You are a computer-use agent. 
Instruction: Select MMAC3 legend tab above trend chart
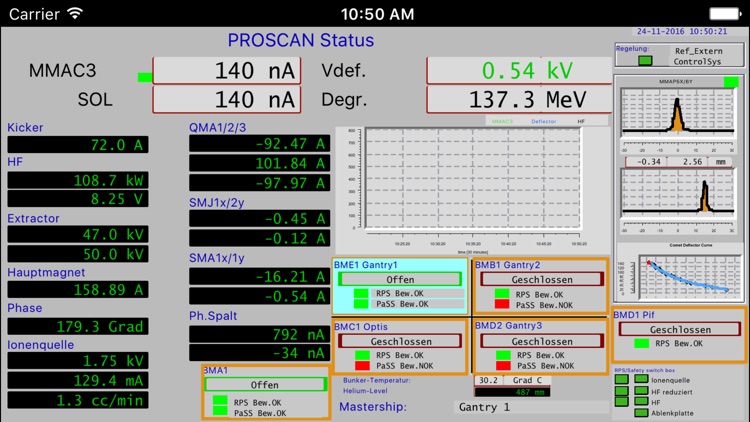[502, 122]
